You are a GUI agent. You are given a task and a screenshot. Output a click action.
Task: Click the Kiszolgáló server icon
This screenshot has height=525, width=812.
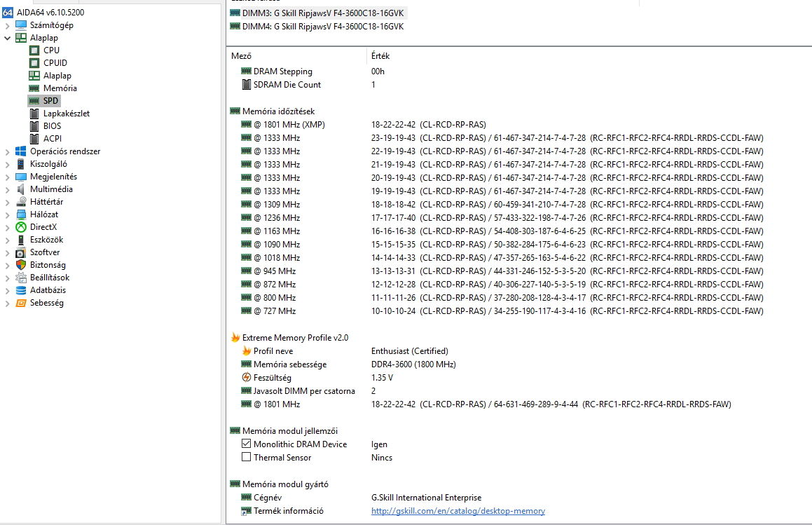click(21, 164)
